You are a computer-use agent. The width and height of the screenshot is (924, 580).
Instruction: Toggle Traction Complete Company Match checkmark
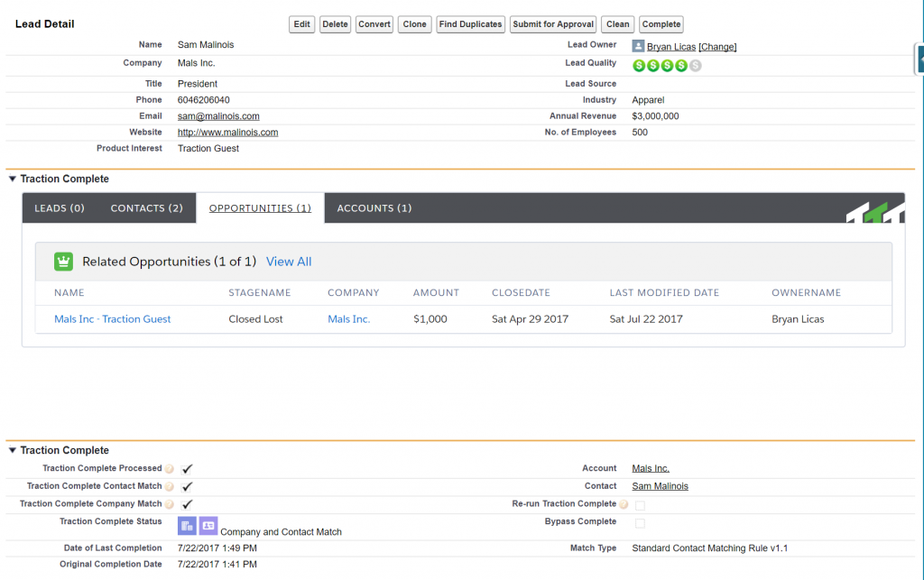tap(187, 504)
